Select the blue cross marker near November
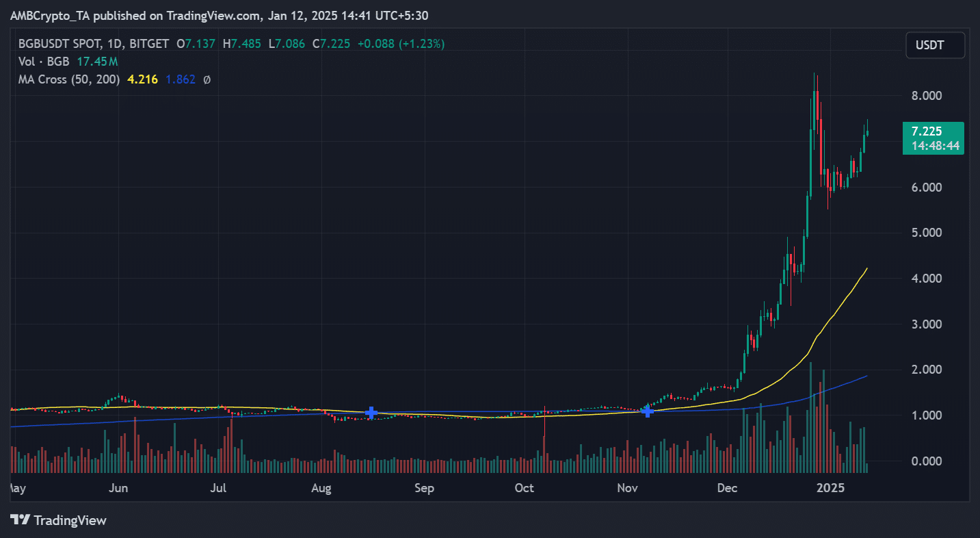Viewport: 980px width, 538px height. click(x=646, y=411)
